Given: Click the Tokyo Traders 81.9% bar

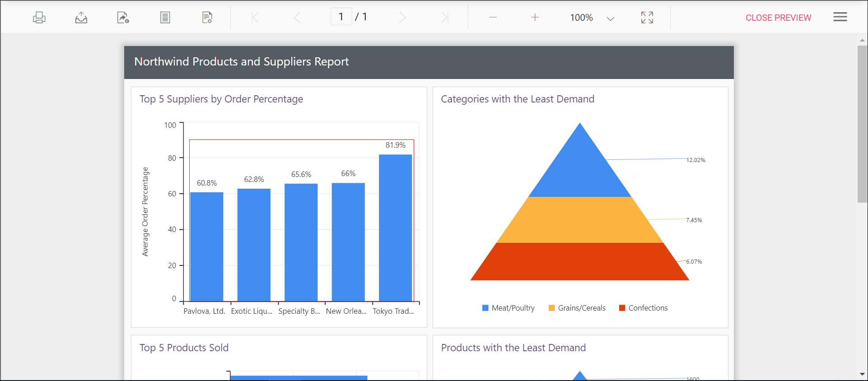Looking at the screenshot, I should 395,228.
